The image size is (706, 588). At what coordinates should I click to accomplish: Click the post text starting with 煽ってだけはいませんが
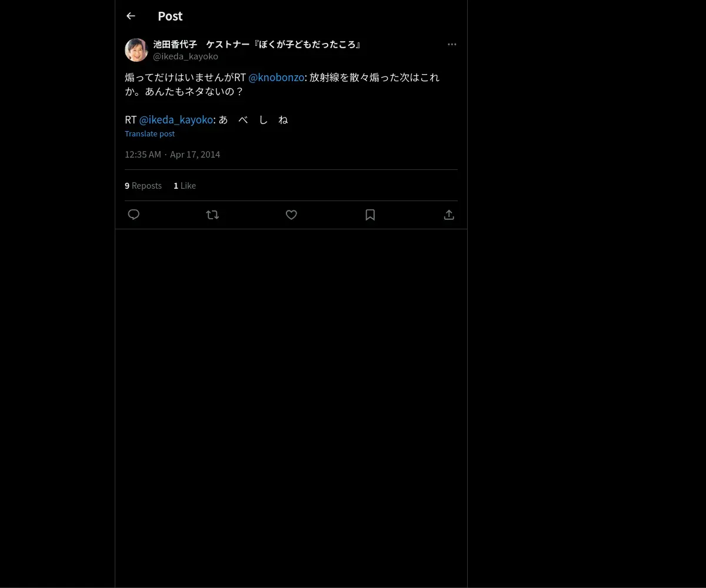click(x=282, y=99)
